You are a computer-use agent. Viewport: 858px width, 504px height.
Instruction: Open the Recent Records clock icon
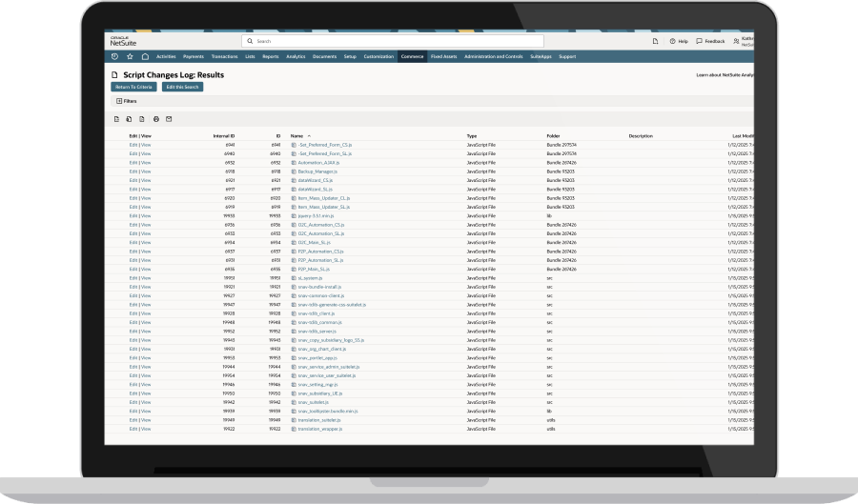point(114,56)
